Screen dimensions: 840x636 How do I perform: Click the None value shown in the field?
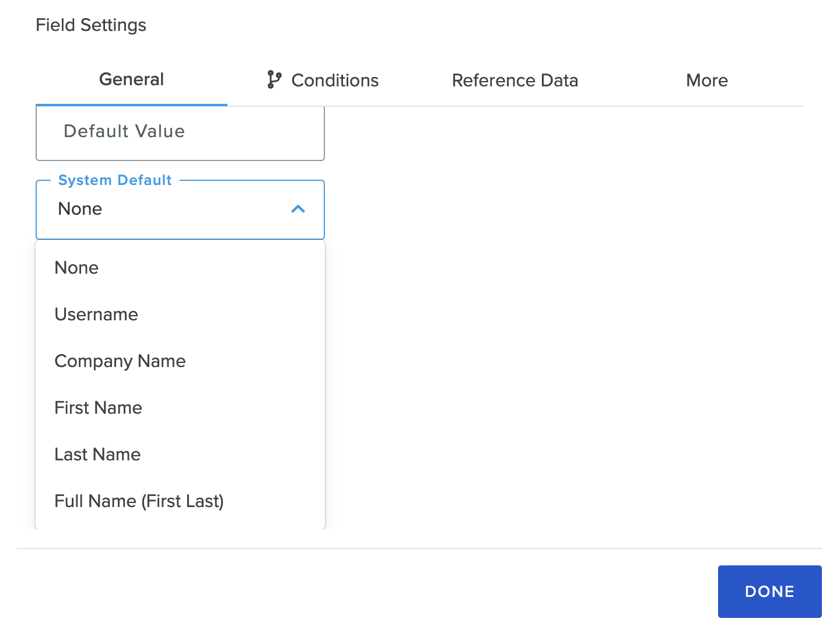pos(80,209)
